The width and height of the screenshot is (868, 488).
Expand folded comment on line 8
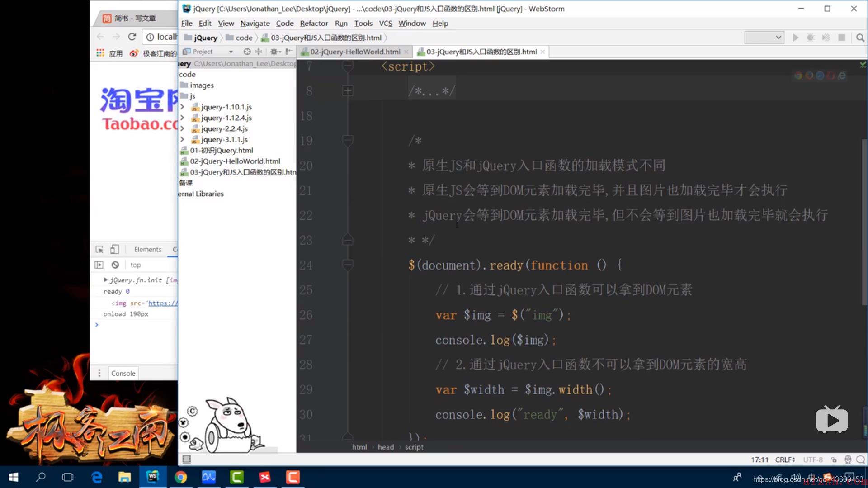(348, 91)
